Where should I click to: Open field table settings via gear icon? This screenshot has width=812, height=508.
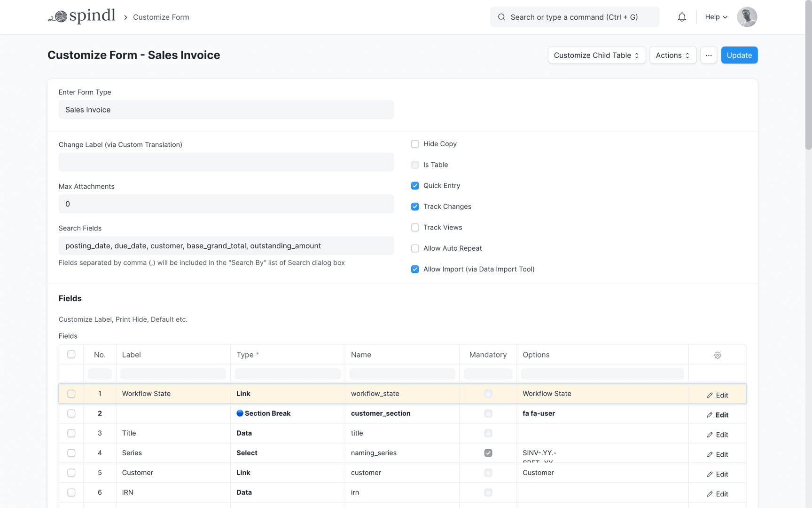(717, 355)
